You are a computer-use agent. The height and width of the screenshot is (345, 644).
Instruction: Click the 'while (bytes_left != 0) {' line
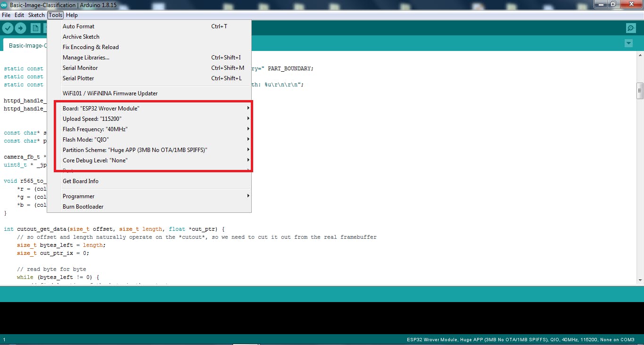point(58,277)
